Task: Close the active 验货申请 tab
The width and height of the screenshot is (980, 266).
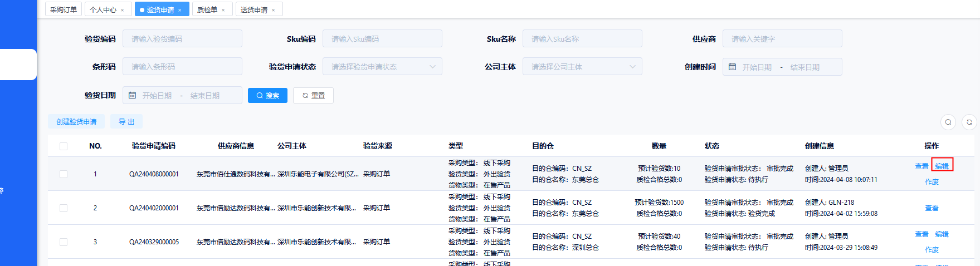Action: (180, 10)
